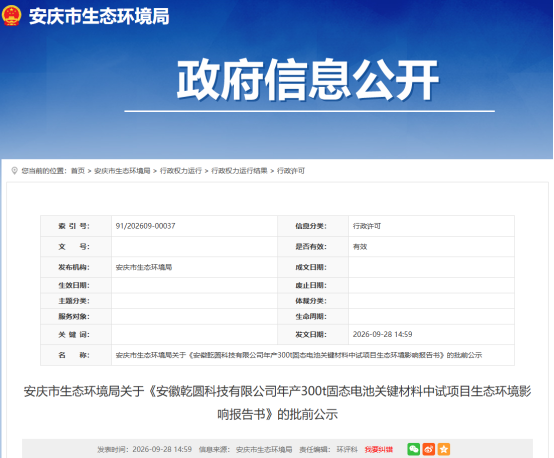Click the 服务对象 label cell

coord(76,317)
